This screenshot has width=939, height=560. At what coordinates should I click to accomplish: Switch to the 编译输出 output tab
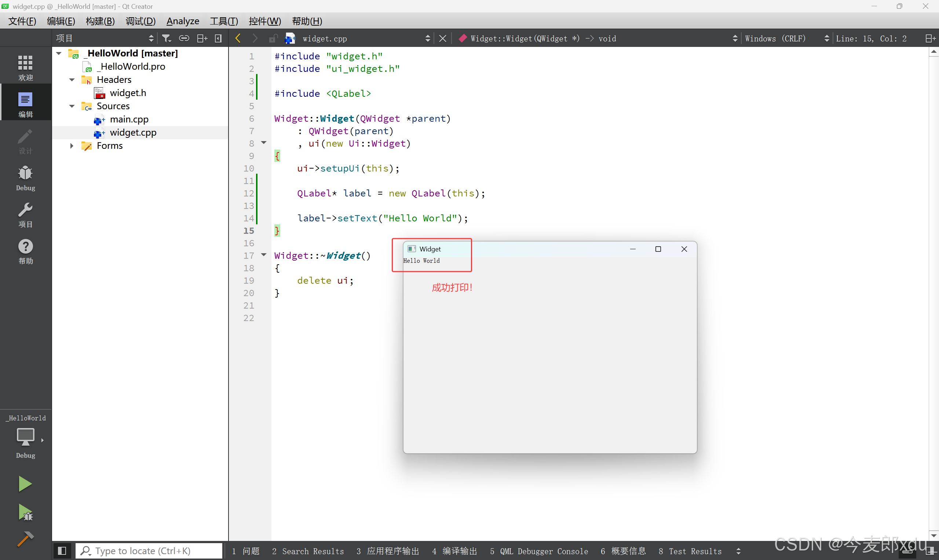click(454, 551)
